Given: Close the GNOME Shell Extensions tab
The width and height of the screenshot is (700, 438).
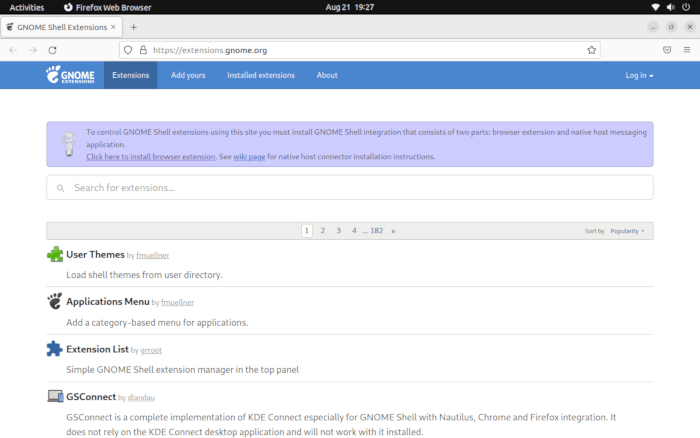Looking at the screenshot, I should click(x=113, y=27).
